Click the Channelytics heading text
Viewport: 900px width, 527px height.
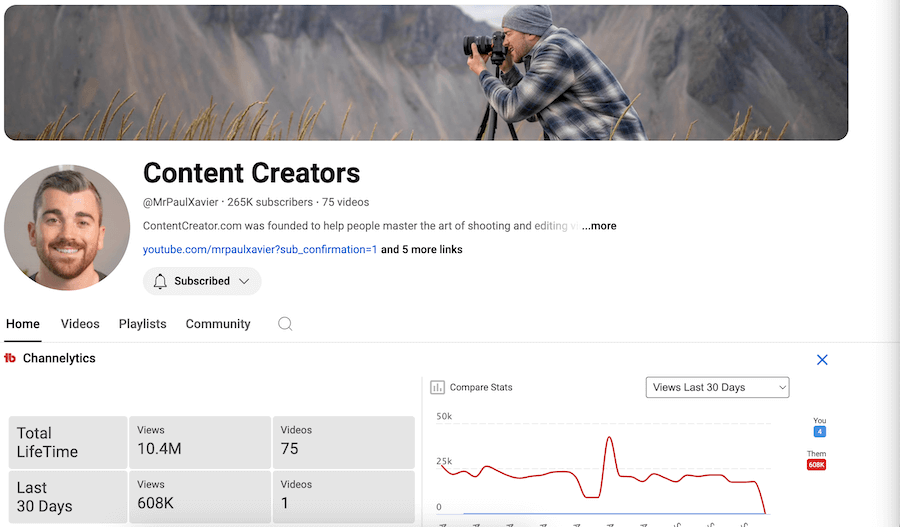point(59,358)
